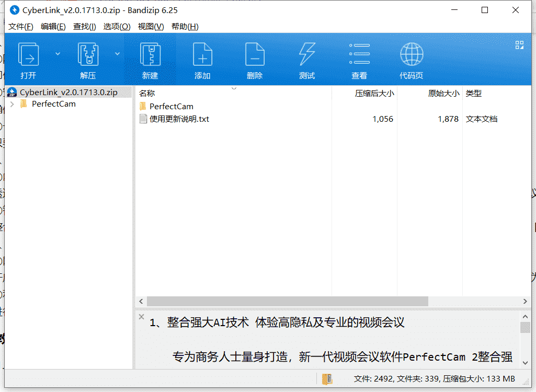
Task: Click the original size value 1,878
Action: pos(448,119)
